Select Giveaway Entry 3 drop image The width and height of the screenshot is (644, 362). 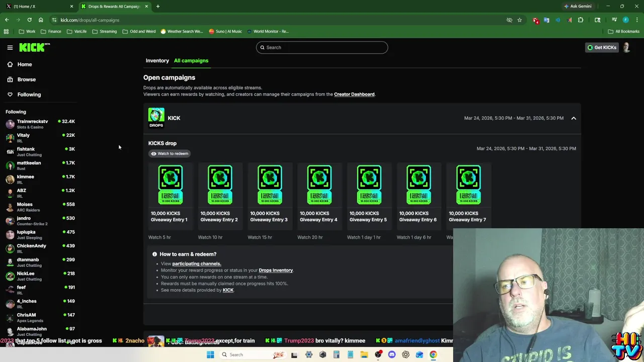pyautogui.click(x=270, y=185)
